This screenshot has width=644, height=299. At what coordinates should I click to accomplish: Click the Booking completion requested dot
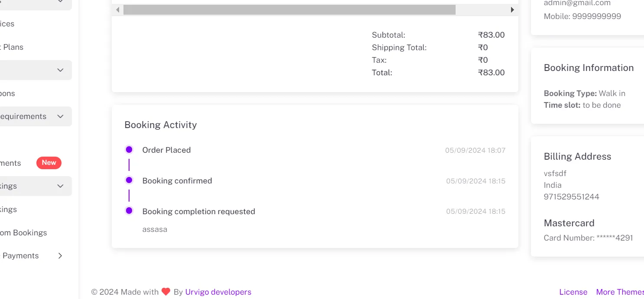click(x=129, y=211)
